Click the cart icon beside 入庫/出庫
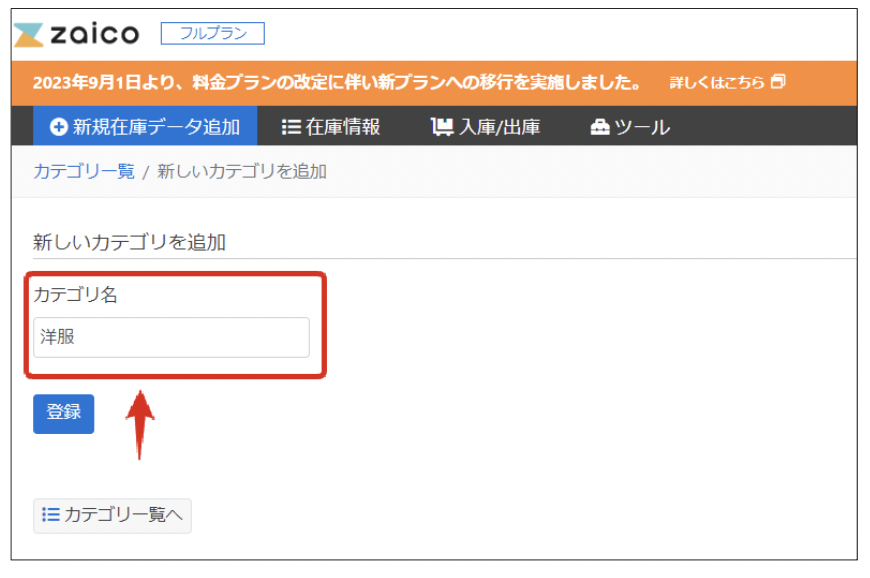The width and height of the screenshot is (870, 578). [x=442, y=127]
